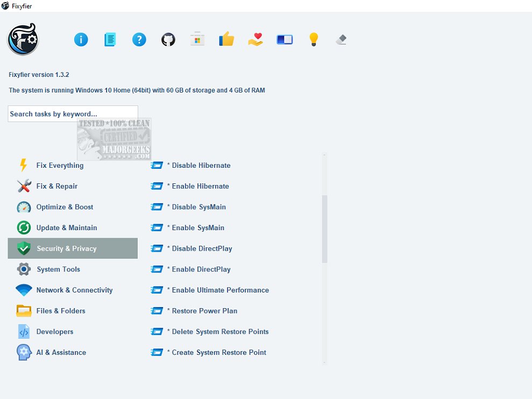
Task: Click the icon beside Delete System Restore Points
Action: 157,331
